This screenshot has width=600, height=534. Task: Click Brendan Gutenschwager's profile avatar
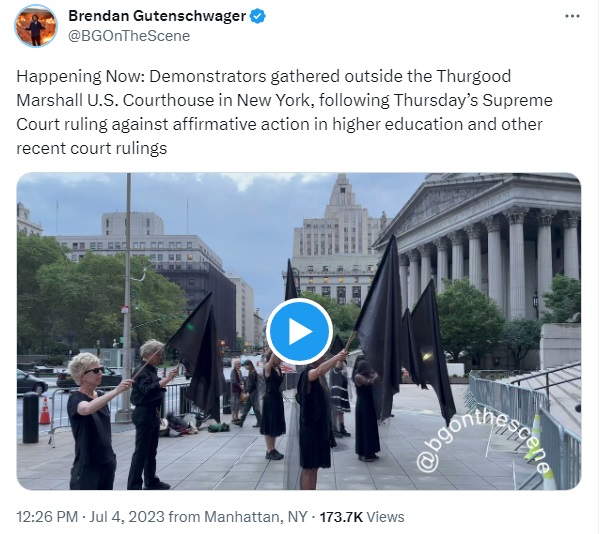click(x=36, y=26)
